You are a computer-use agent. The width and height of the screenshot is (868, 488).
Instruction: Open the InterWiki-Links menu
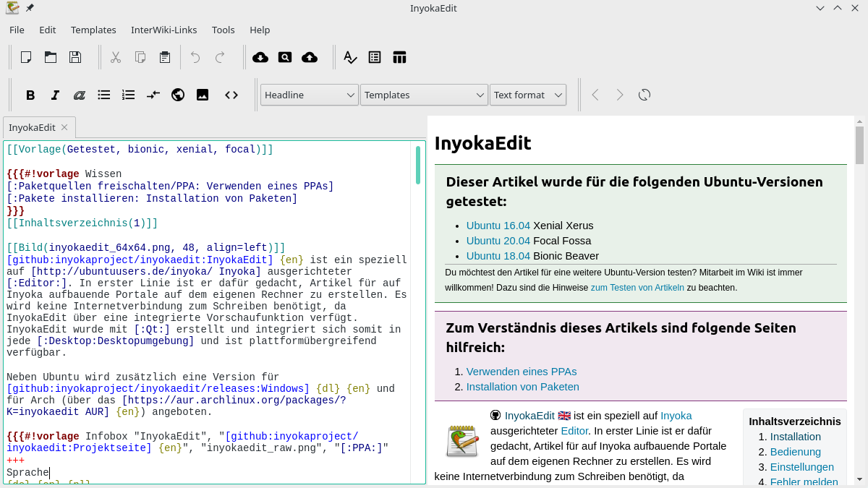[x=164, y=30]
